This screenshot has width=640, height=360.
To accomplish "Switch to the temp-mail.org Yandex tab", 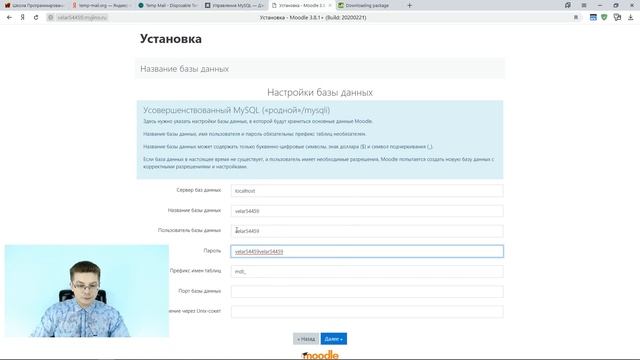I will [x=100, y=5].
